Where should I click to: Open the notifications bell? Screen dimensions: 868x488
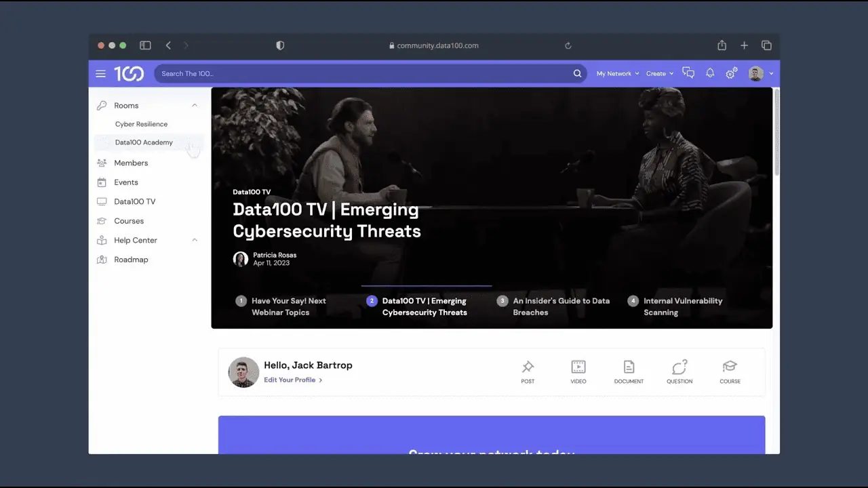click(x=710, y=73)
